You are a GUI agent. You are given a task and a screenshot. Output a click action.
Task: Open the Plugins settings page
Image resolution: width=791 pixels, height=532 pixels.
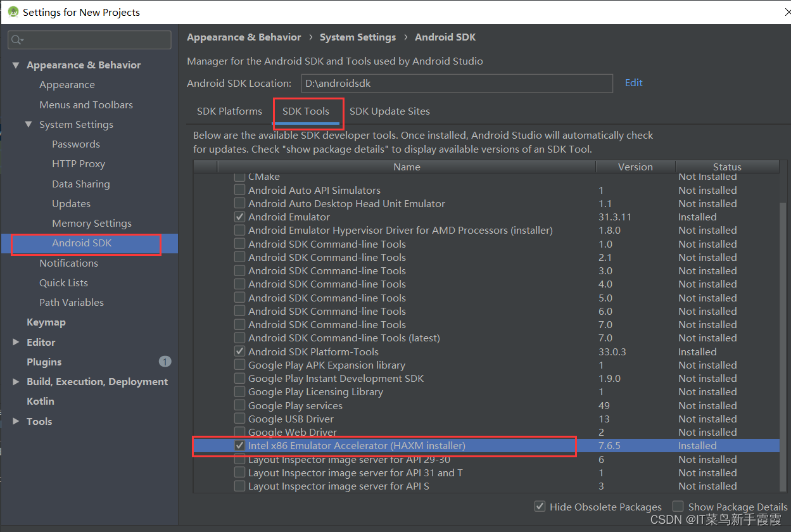44,362
